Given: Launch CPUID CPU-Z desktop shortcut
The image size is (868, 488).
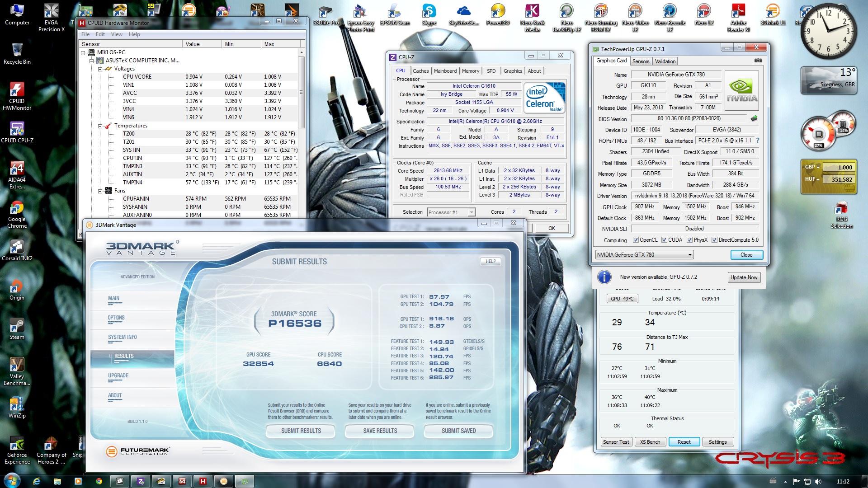Looking at the screenshot, I should 17,132.
